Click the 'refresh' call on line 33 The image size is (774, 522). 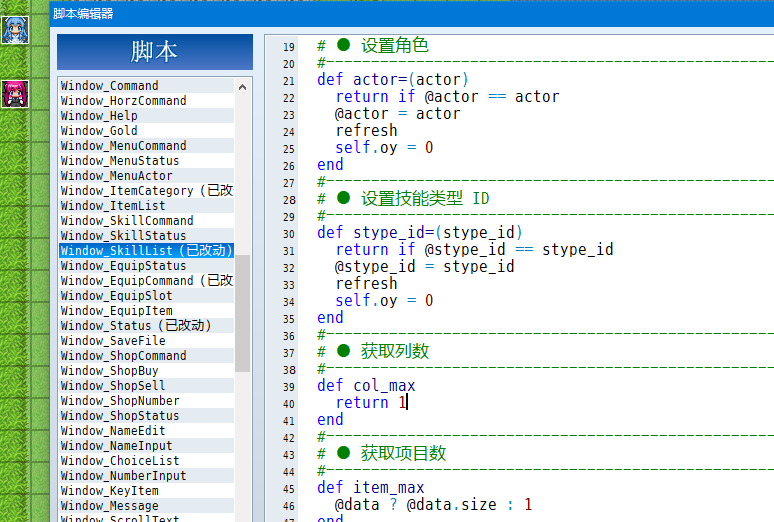point(366,283)
